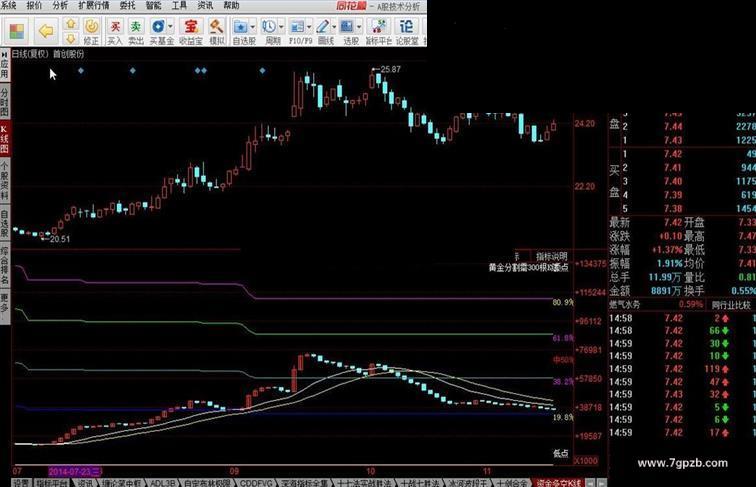Open the 个股资料 sidebar tab
This screenshot has height=487, width=756.
coord(4,181)
